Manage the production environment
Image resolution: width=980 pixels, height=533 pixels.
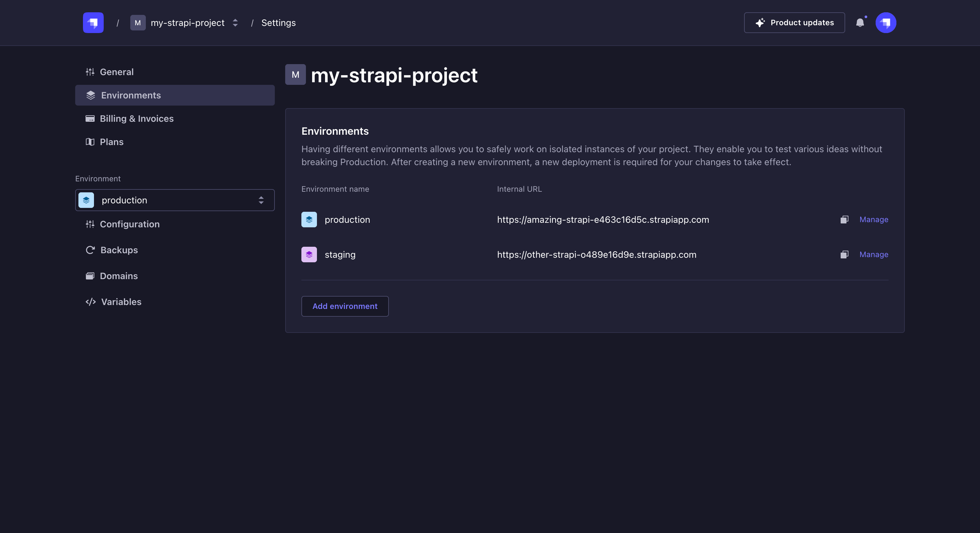[x=874, y=220]
